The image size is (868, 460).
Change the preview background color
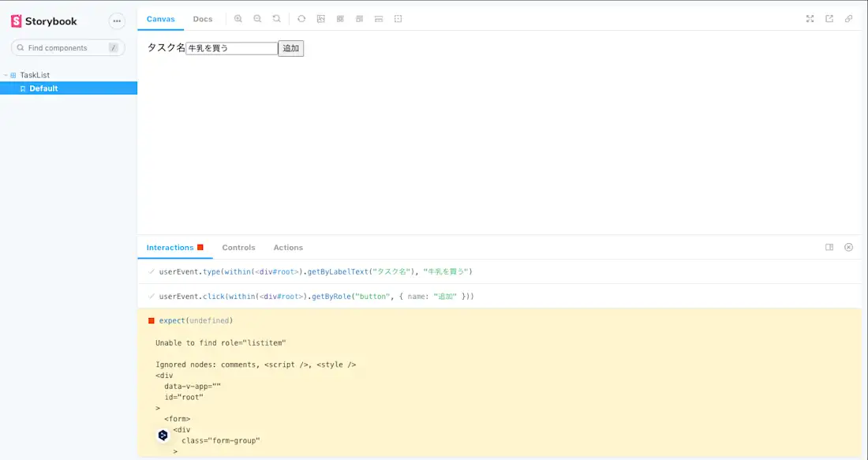tap(320, 19)
